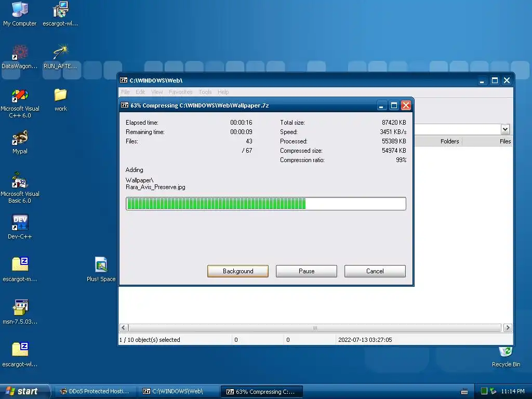
Task: Click the Elapsed time value 00:00:16
Action: pyautogui.click(x=241, y=122)
